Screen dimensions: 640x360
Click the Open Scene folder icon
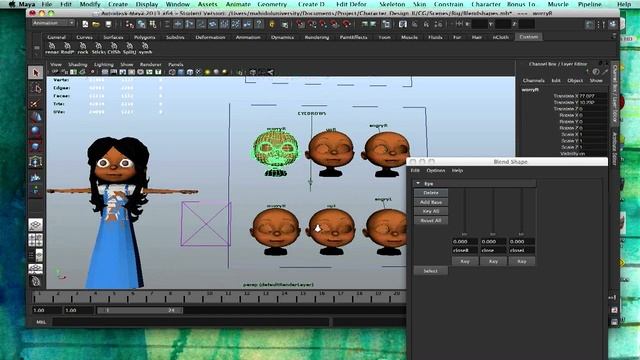tap(96, 24)
